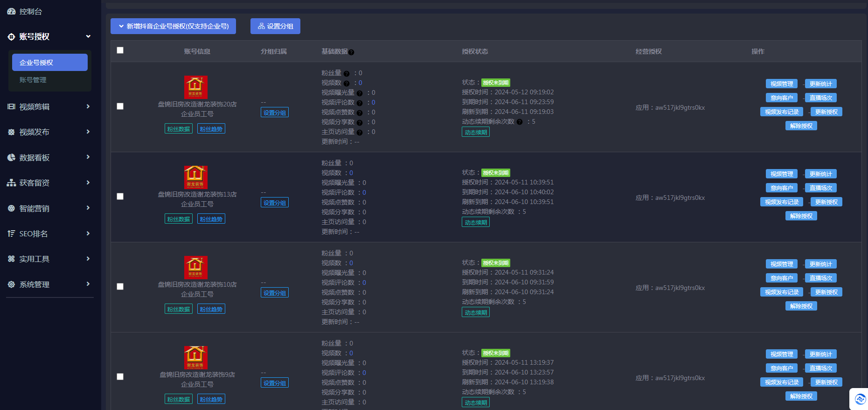Go to 账号管理 in the sidebar
This screenshot has height=410, width=868.
pos(33,80)
